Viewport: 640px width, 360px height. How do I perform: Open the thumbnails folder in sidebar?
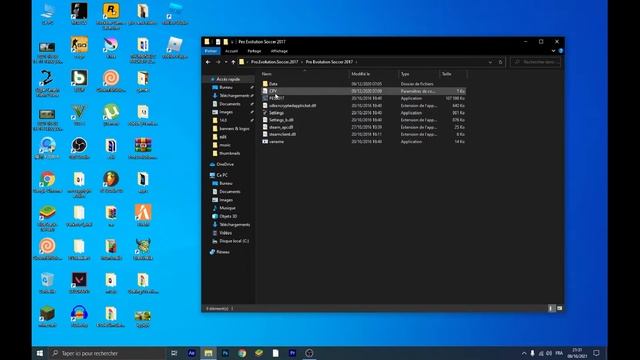point(229,153)
